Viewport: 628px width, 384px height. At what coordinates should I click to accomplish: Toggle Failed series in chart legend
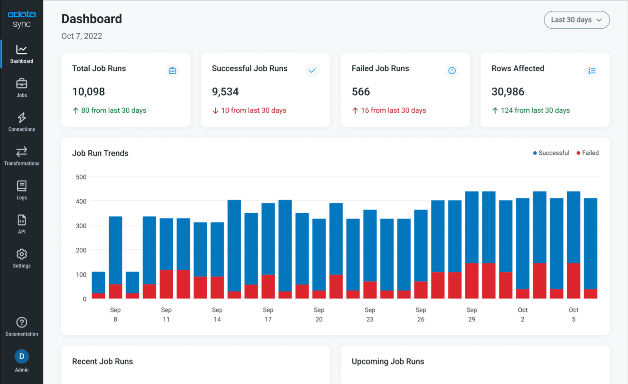click(x=588, y=153)
